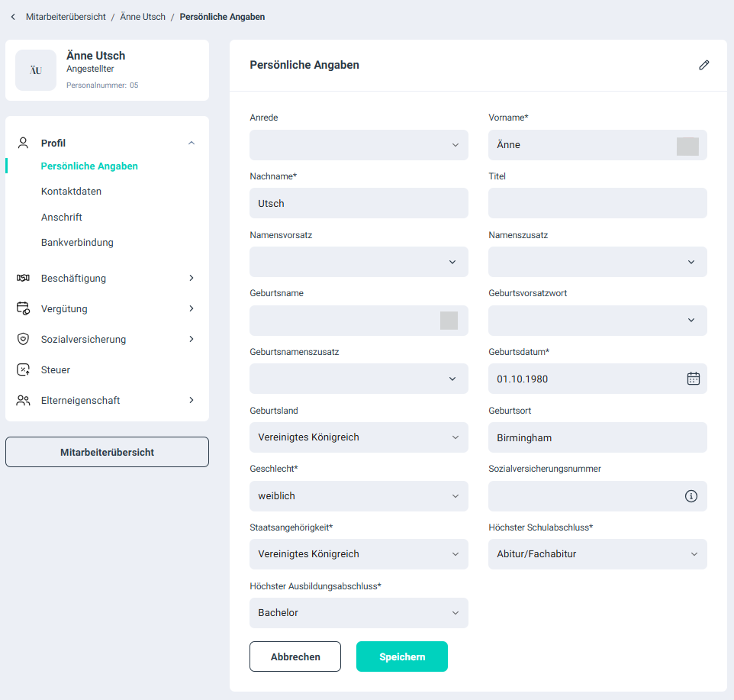
Task: Click the Elterneigenschaft people icon
Action: point(23,400)
